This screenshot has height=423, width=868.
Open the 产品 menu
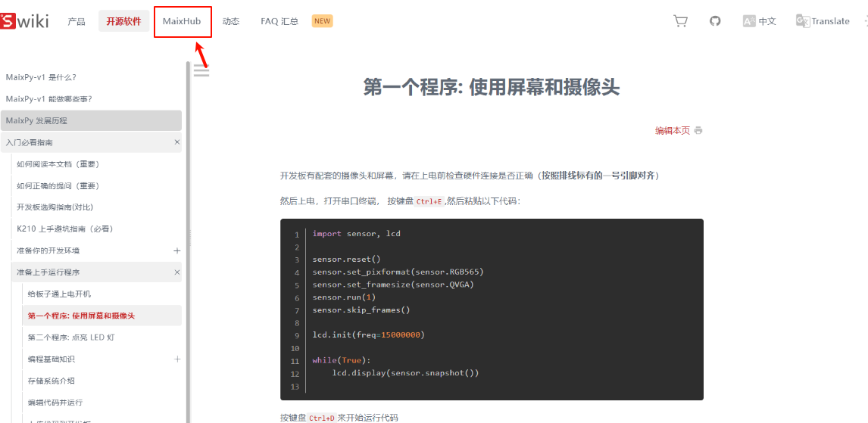(76, 21)
